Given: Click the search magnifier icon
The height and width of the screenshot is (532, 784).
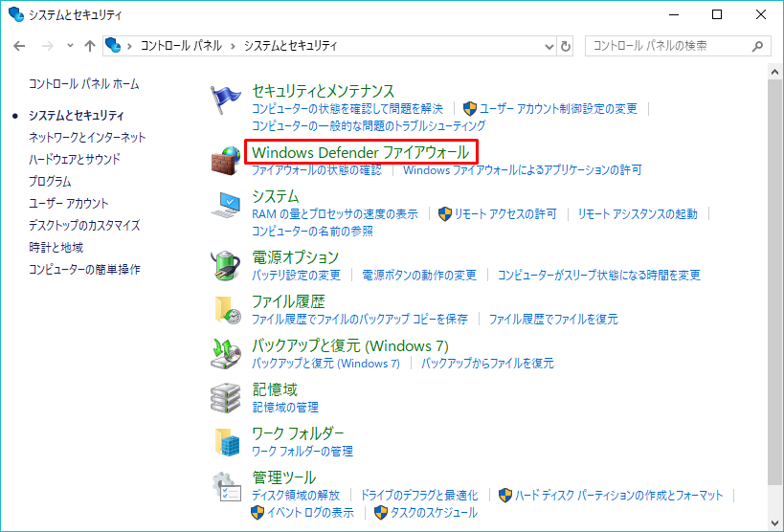Looking at the screenshot, I should coord(757,46).
